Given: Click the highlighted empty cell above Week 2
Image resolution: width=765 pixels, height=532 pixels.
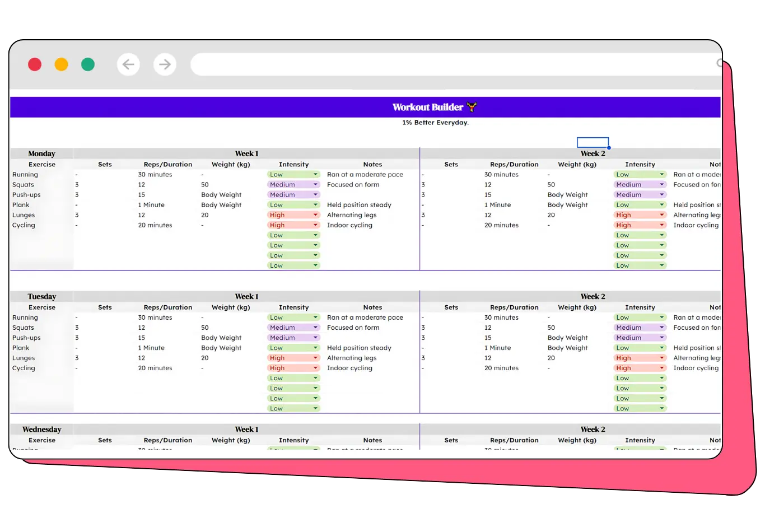Looking at the screenshot, I should pos(593,142).
